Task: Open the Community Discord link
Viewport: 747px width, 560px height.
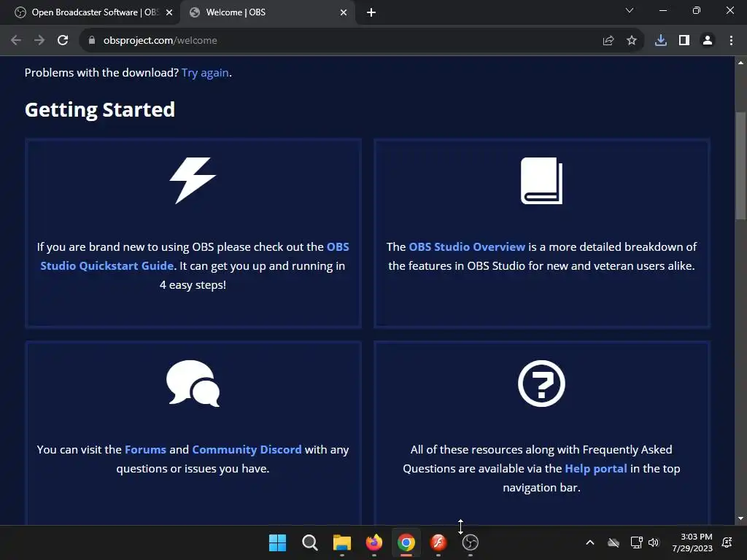Action: 247,449
